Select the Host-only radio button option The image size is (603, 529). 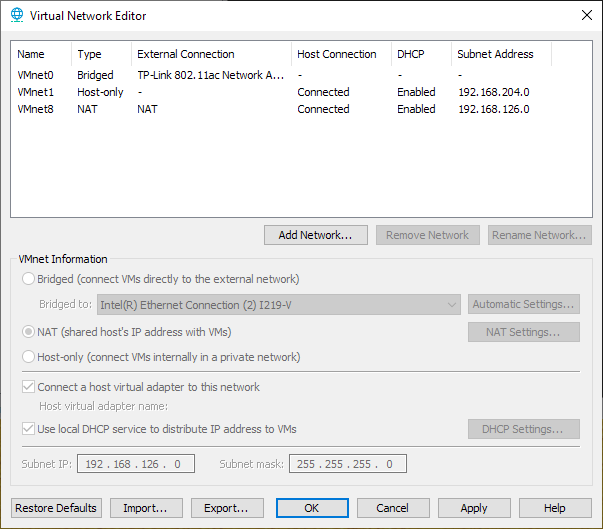click(28, 357)
